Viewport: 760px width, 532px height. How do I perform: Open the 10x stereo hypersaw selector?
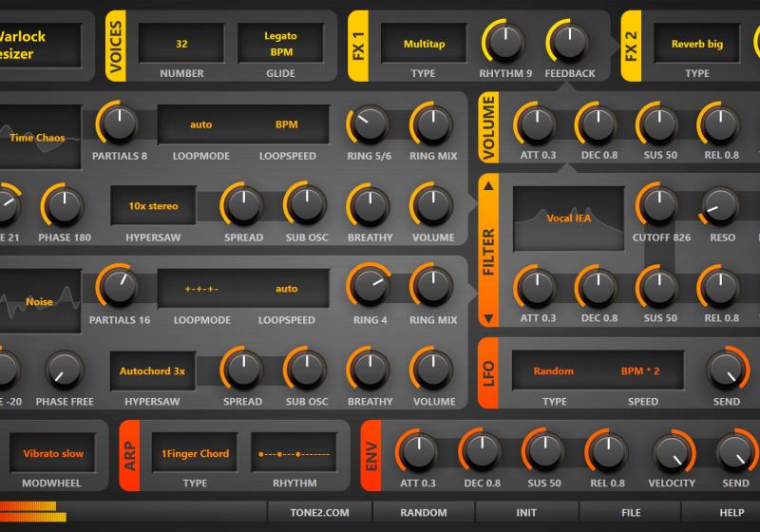153,205
